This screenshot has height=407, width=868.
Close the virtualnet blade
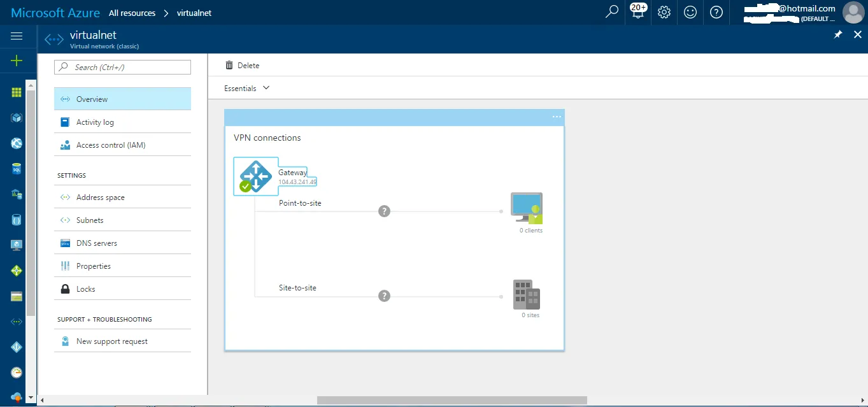pos(857,34)
